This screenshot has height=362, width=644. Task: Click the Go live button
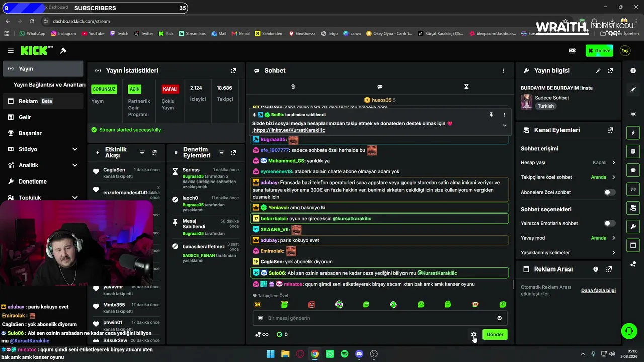pos(599,51)
